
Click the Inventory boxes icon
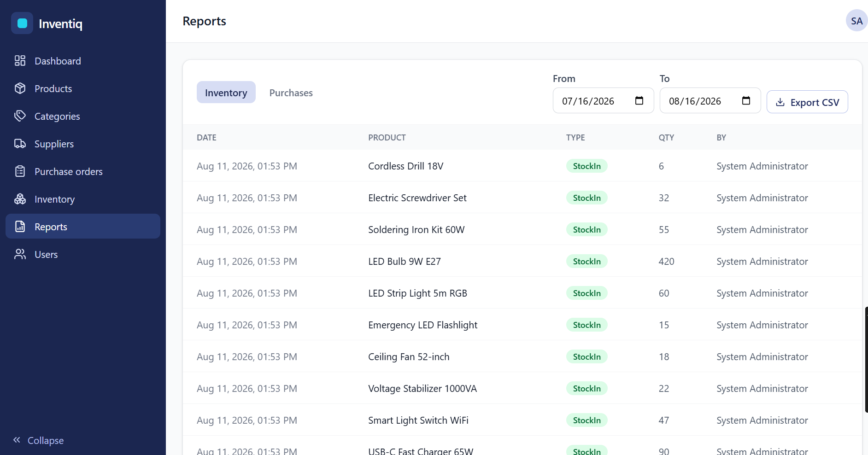click(20, 199)
